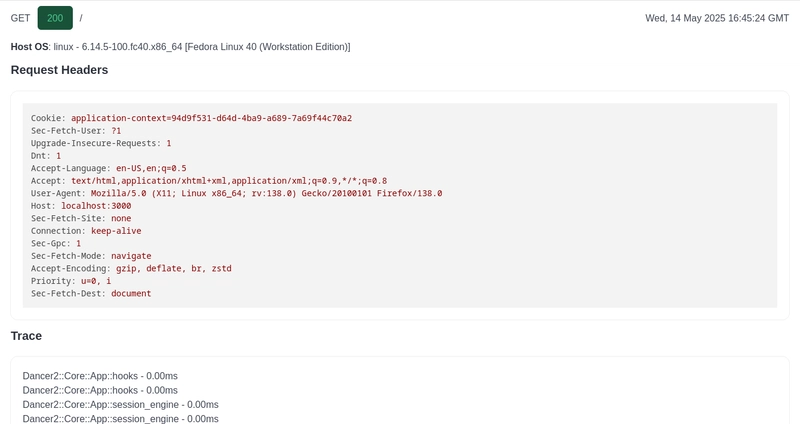Click the first Dancer2 hooks trace entry
Image resolution: width=800 pixels, height=424 pixels.
click(x=100, y=376)
